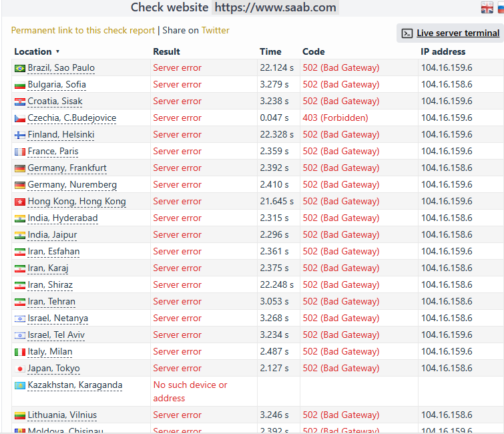Click the 22.124 s time for Brazil
The height and width of the screenshot is (434, 504).
pyautogui.click(x=277, y=68)
